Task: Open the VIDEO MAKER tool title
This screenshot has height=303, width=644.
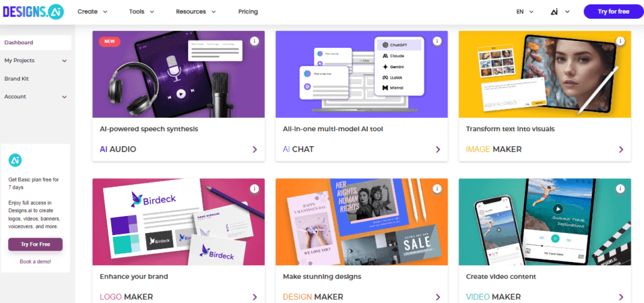Action: (493, 297)
